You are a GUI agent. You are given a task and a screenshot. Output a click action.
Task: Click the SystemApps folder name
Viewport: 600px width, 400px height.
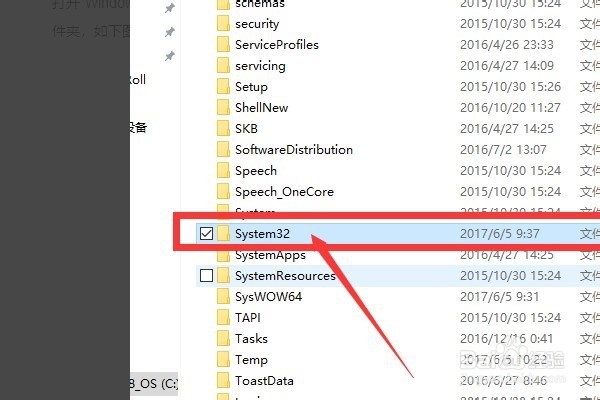pos(270,255)
